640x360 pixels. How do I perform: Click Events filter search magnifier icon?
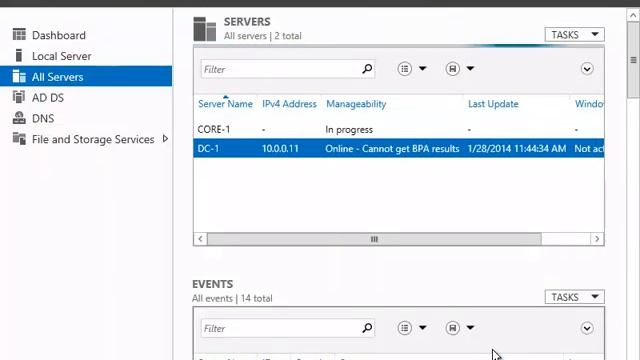point(367,328)
